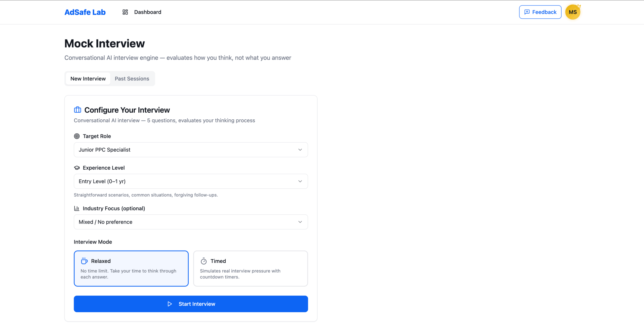644x334 pixels.
Task: Click the coffee cup icon in Relaxed
Action: [x=84, y=261]
